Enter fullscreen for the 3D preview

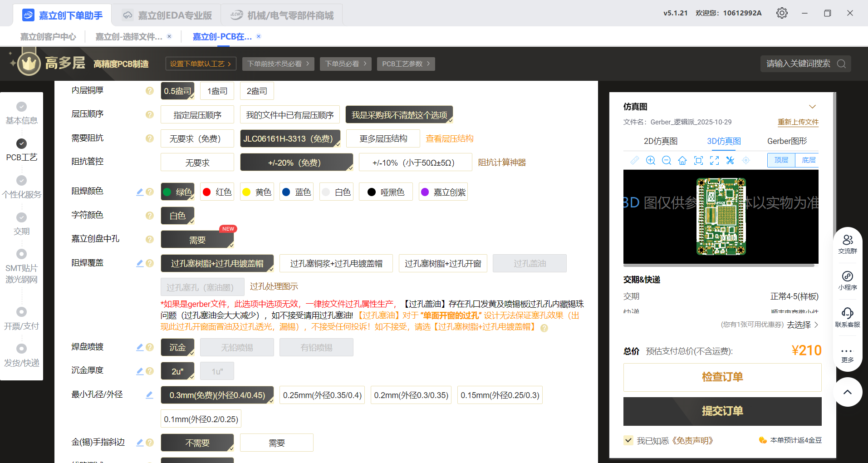pos(714,160)
